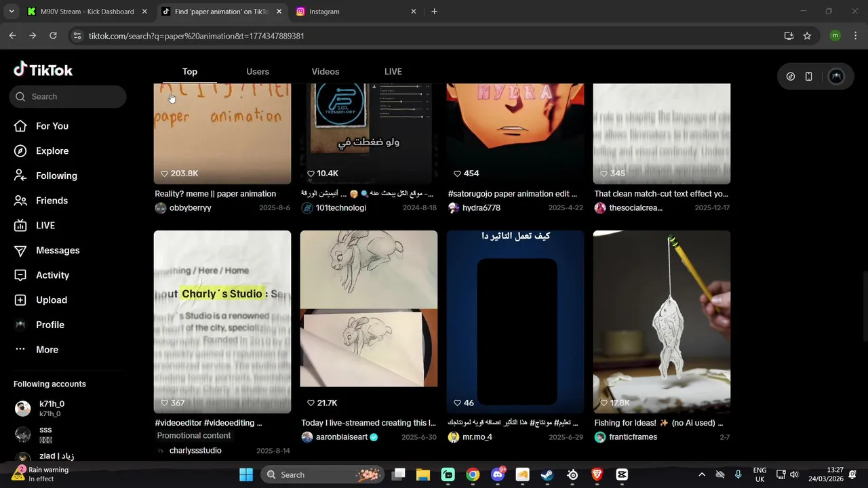Image resolution: width=868 pixels, height=488 pixels.
Task: Select the Top tab
Action: (189, 72)
